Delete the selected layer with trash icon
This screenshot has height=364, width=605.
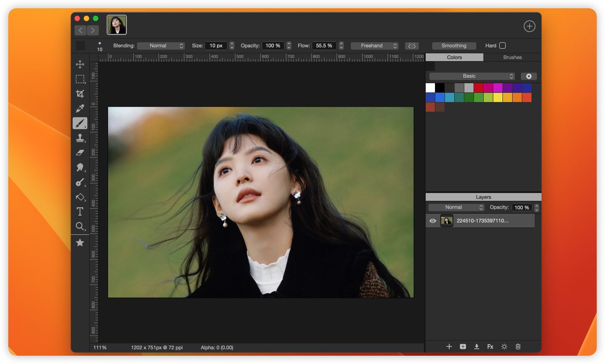click(518, 347)
